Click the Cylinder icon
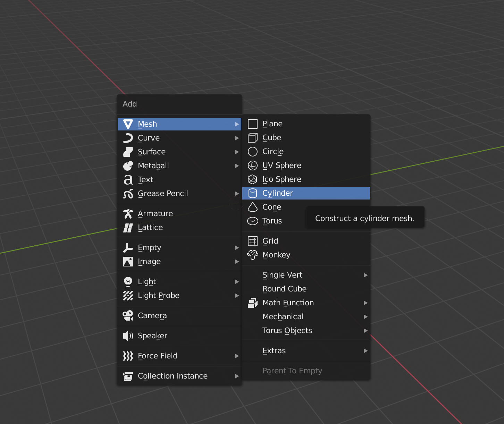Screen dimensions: 504x424 [253, 193]
